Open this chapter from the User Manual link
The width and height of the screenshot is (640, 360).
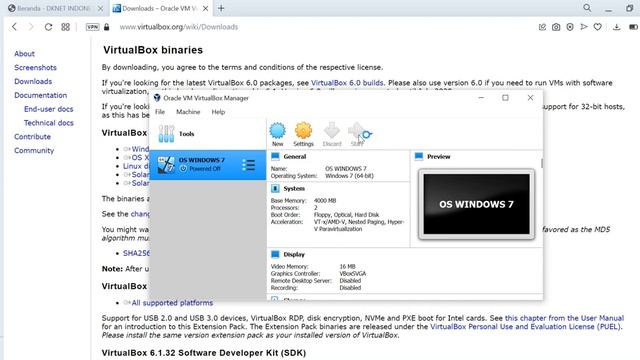point(564,318)
